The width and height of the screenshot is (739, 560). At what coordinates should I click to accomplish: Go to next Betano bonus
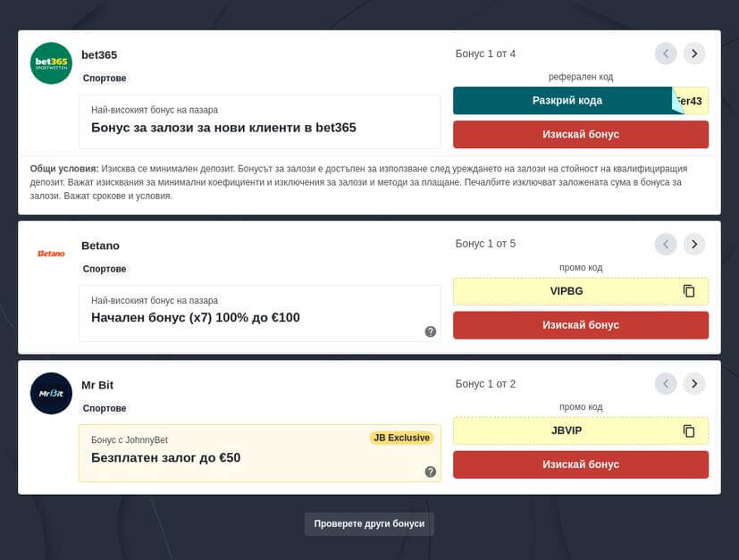[x=694, y=244]
